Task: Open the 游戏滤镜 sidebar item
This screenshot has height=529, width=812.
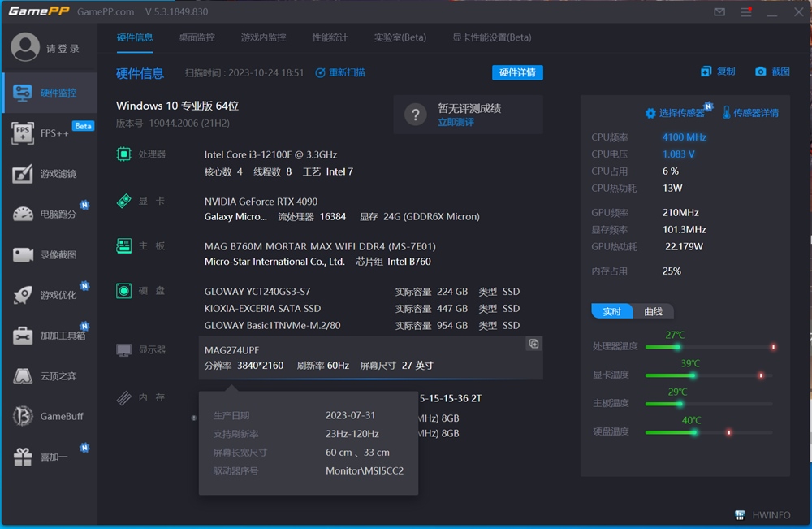Action: click(x=50, y=174)
